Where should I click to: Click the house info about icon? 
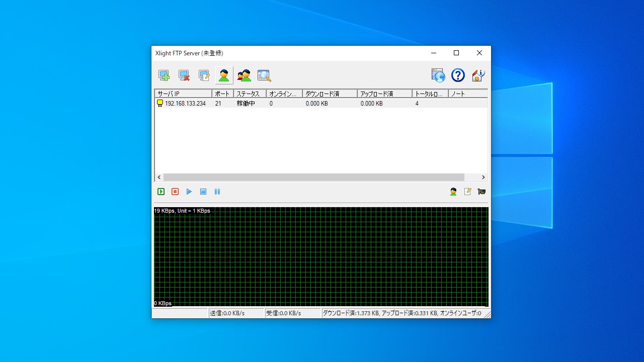478,75
